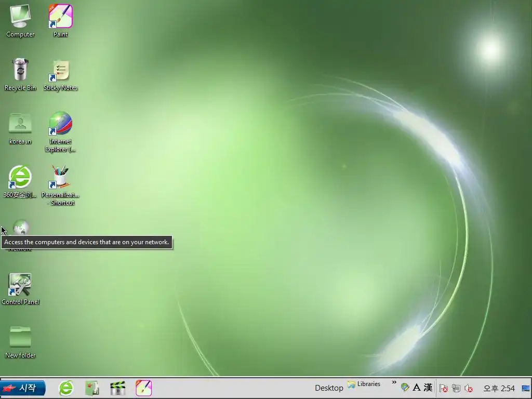The width and height of the screenshot is (532, 399).
Task: Toggle the 漢 Hanja conversion button
Action: [428, 387]
